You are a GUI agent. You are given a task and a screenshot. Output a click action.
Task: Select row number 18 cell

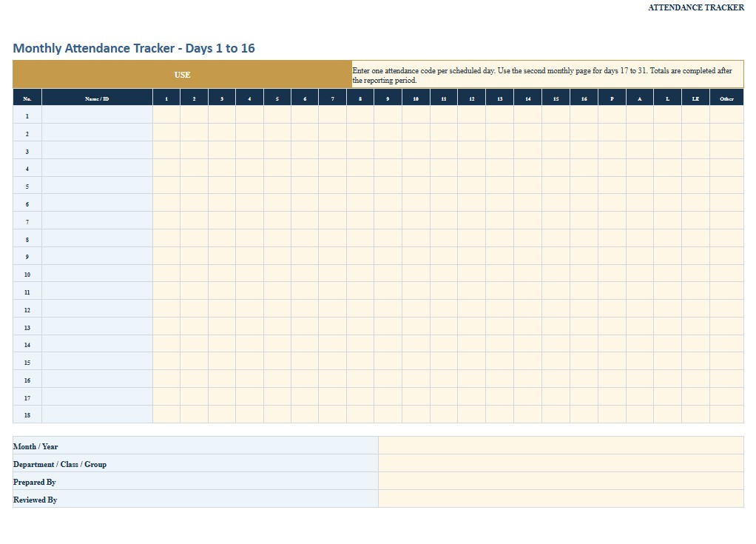[27, 414]
